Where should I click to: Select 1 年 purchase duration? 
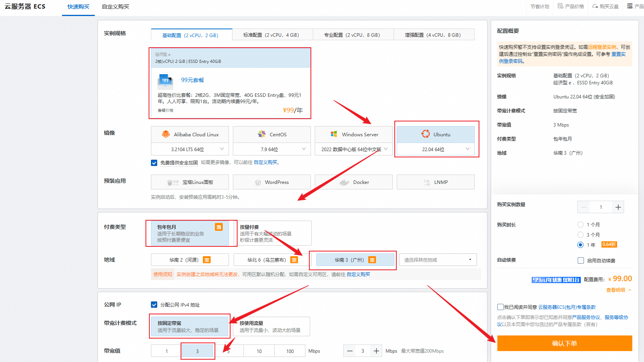point(580,245)
